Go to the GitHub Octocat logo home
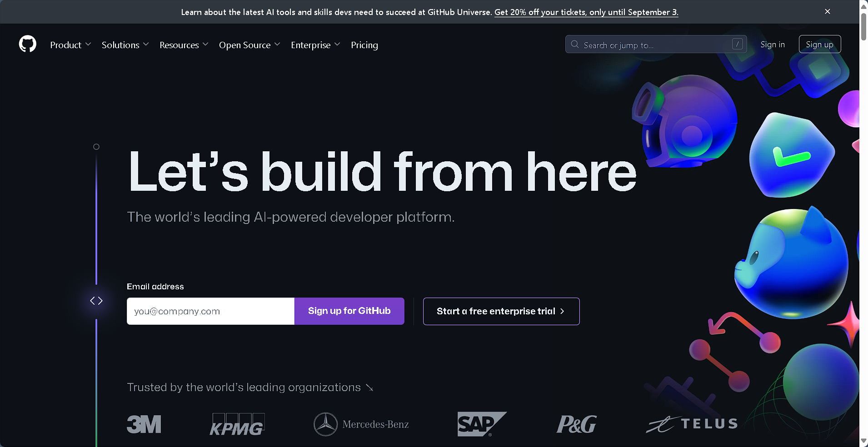The width and height of the screenshot is (868, 447). click(x=28, y=44)
